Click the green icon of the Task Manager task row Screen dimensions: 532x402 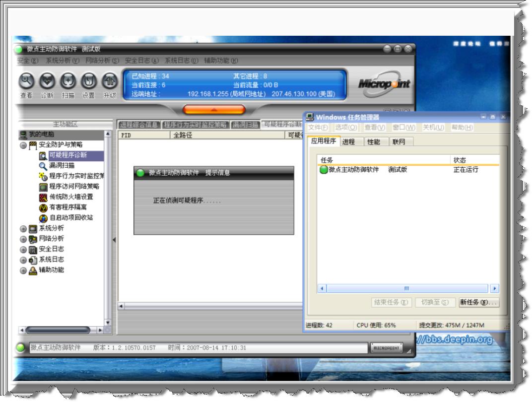point(324,169)
